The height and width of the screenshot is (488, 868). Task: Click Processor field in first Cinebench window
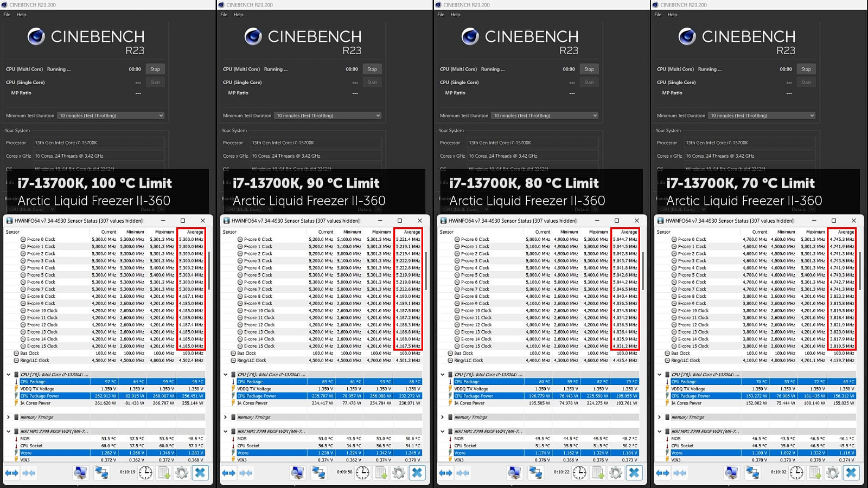point(99,143)
